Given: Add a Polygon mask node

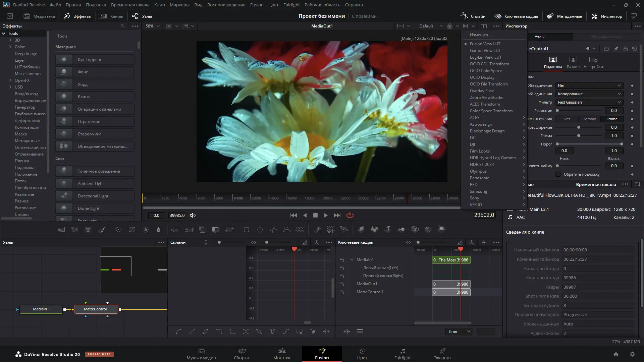Looking at the screenshot, I should coord(273,230).
